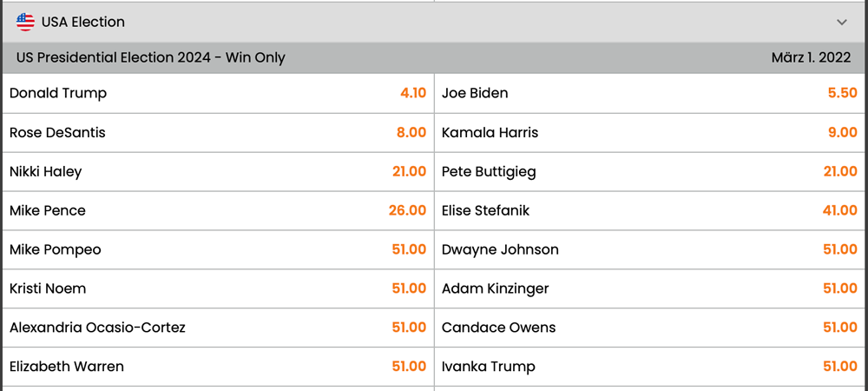Screen dimensions: 868x391
Task: Pick Kamala Harris at 9.00
Action: coord(651,133)
